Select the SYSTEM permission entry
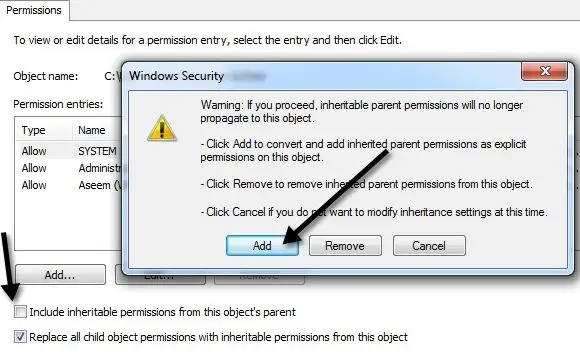Screen dimensions: 580x364 (x=68, y=151)
